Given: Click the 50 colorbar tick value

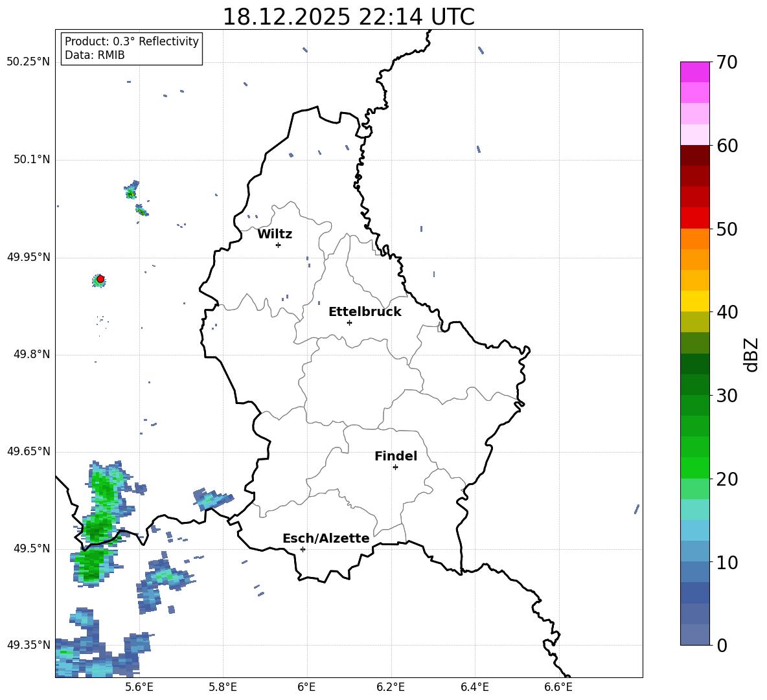Looking at the screenshot, I should (727, 229).
